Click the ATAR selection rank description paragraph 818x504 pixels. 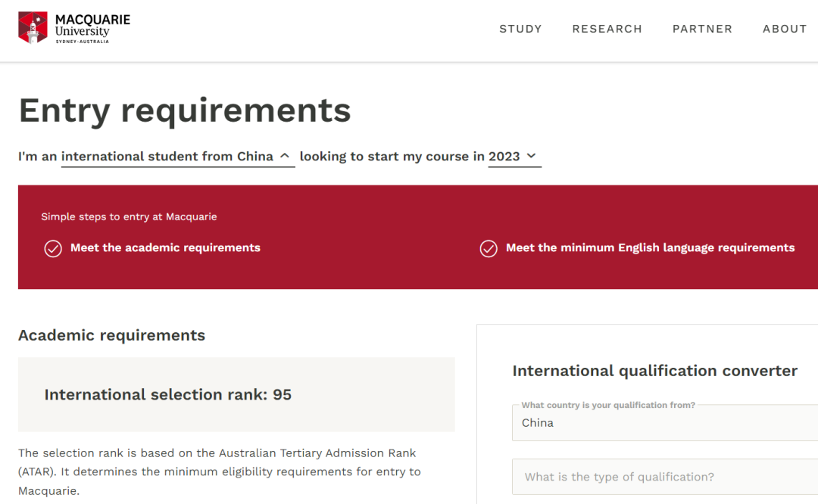point(220,471)
